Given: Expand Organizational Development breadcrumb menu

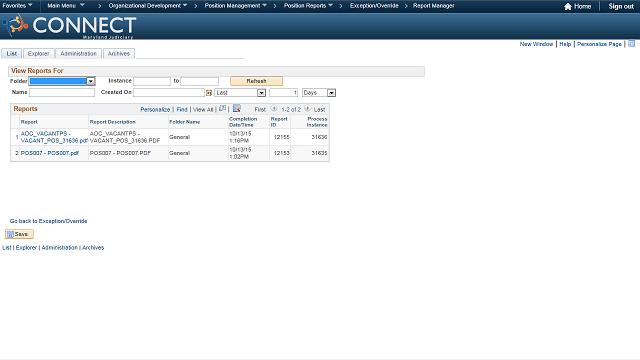Looking at the screenshot, I should (148, 6).
